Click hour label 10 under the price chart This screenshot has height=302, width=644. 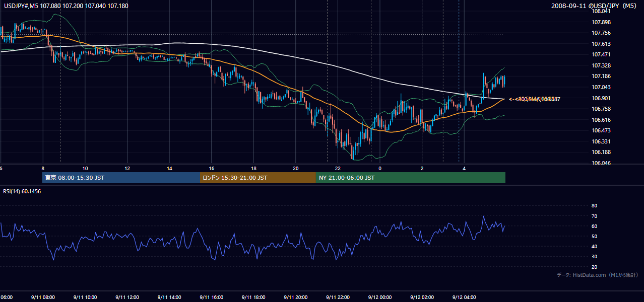tap(85, 169)
